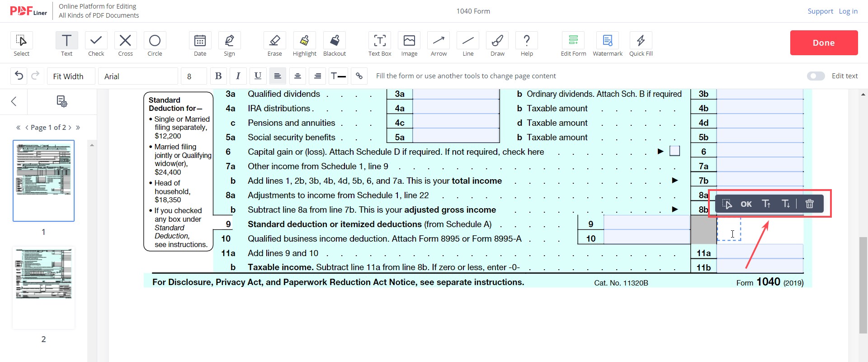The width and height of the screenshot is (868, 362).
Task: Click the red Done button
Action: [x=824, y=43]
